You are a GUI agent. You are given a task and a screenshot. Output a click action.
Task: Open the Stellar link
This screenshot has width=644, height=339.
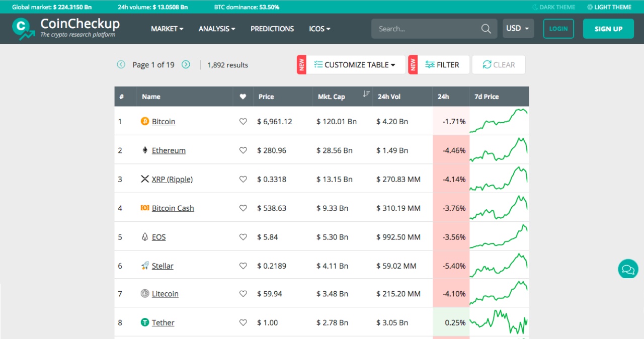click(163, 266)
